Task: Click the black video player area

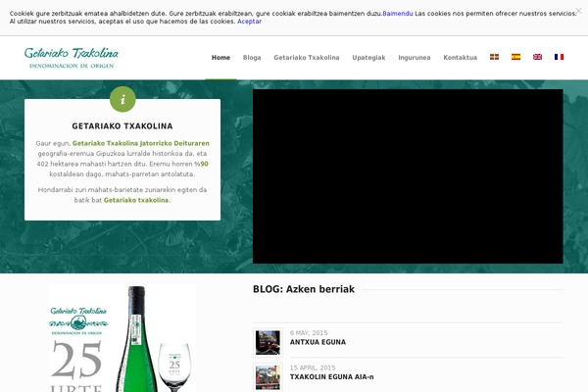Action: click(408, 176)
